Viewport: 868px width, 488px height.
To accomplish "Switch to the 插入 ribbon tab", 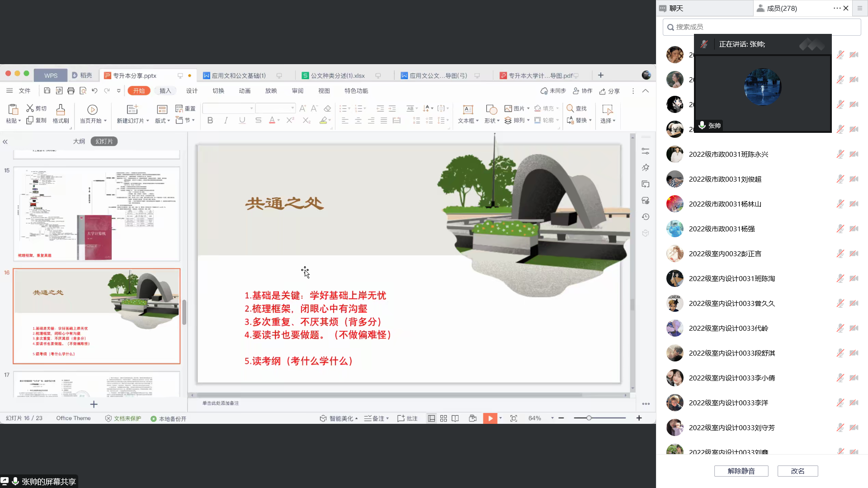I will (x=165, y=90).
